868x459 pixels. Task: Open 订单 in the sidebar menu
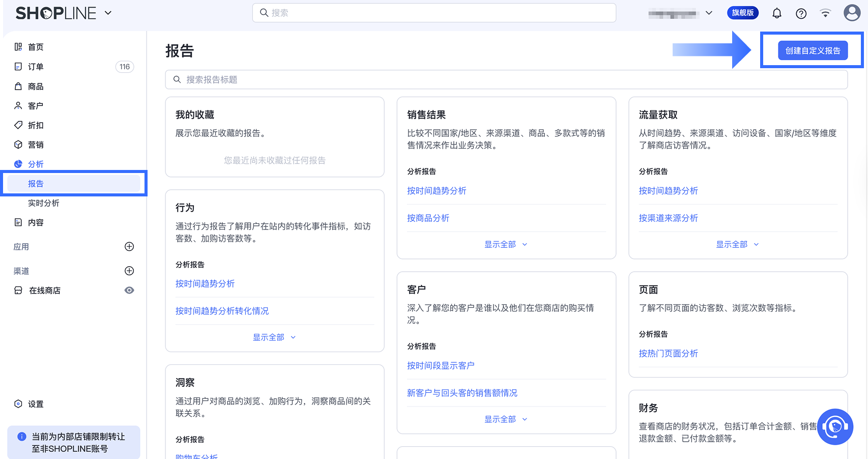coord(36,67)
